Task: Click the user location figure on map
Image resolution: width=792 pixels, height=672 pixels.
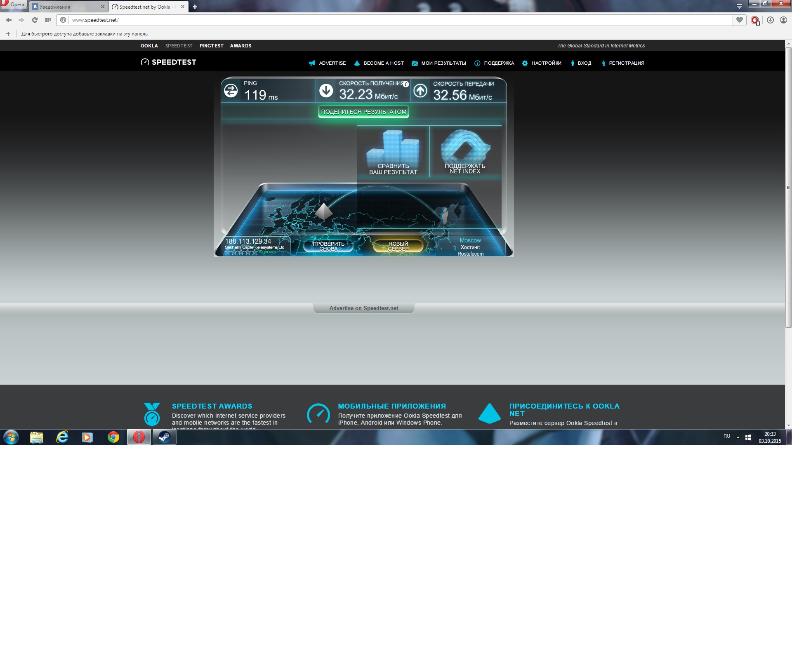Action: pyautogui.click(x=445, y=216)
